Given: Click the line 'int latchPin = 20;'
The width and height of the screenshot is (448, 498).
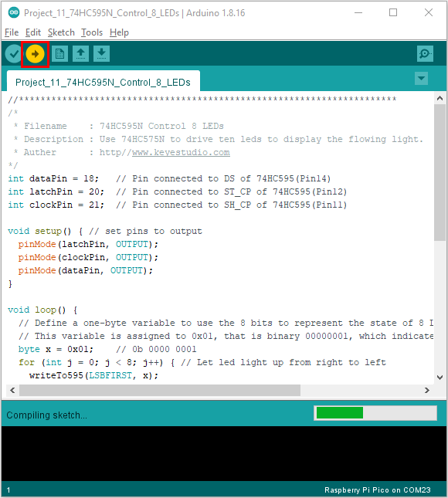Looking at the screenshot, I should [x=56, y=191].
